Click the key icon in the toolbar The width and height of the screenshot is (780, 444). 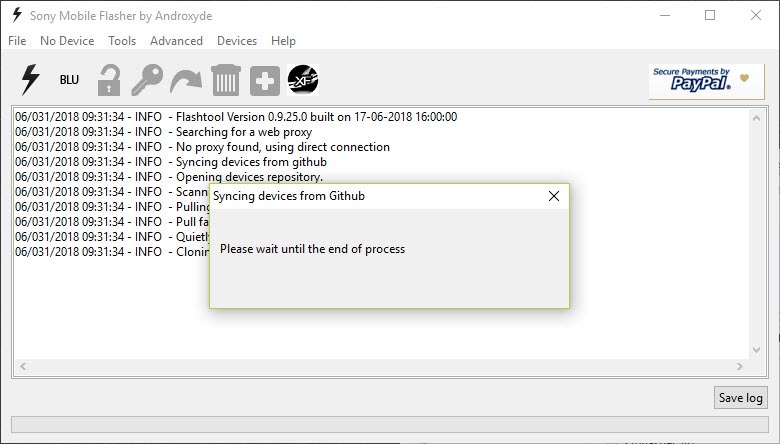[x=147, y=80]
